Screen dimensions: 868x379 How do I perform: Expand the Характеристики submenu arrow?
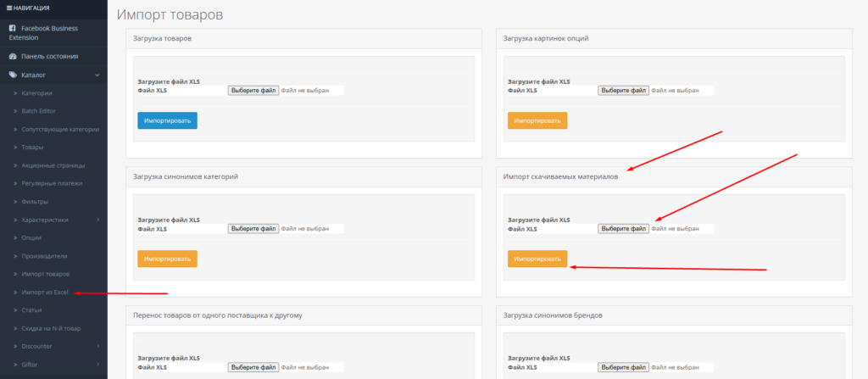[x=97, y=220]
